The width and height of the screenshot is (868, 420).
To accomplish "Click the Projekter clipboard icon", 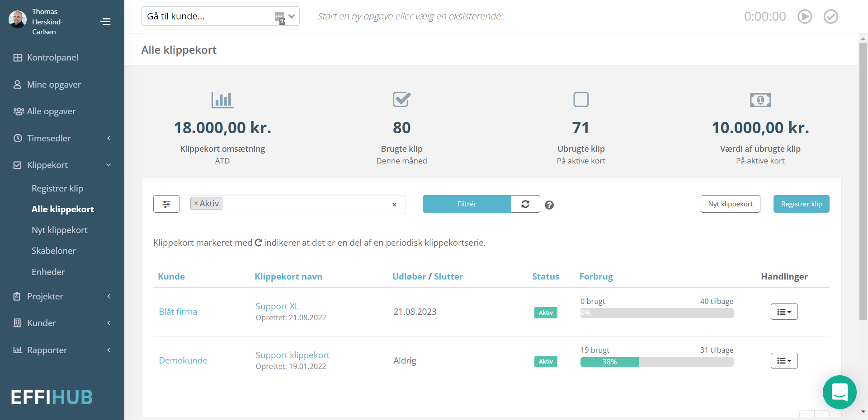I will tap(17, 296).
